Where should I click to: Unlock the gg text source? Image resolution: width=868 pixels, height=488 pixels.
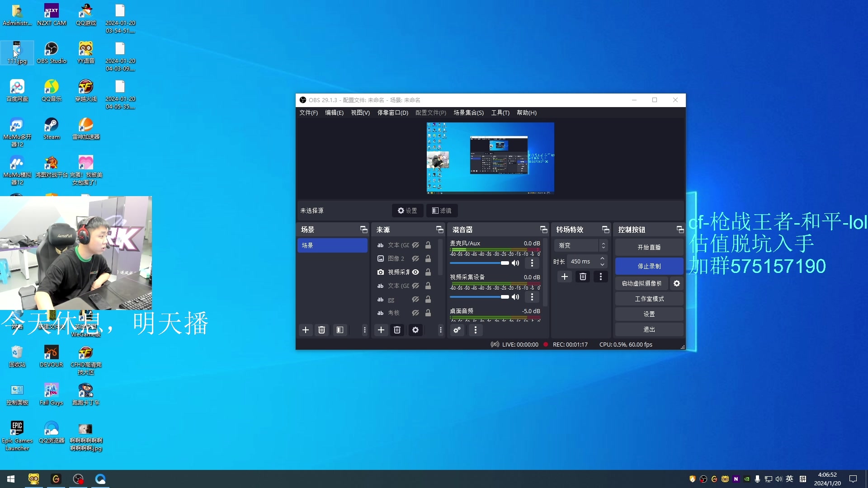pos(428,299)
